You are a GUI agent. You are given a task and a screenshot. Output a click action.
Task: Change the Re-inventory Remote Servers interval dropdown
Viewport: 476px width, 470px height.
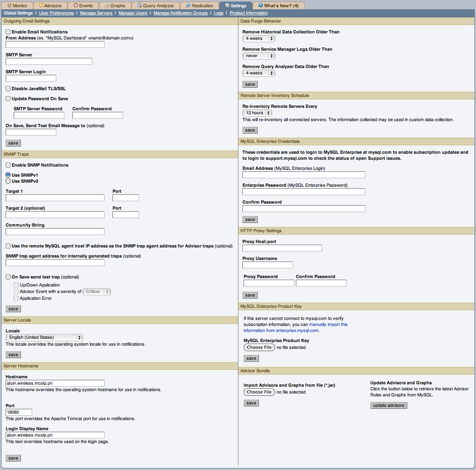pyautogui.click(x=257, y=113)
